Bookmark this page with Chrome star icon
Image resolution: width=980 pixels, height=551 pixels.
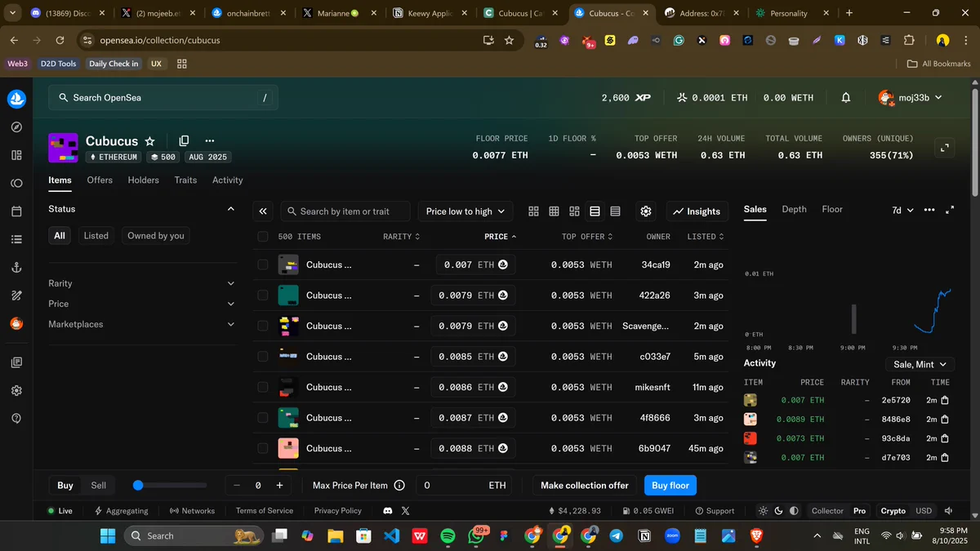509,40
